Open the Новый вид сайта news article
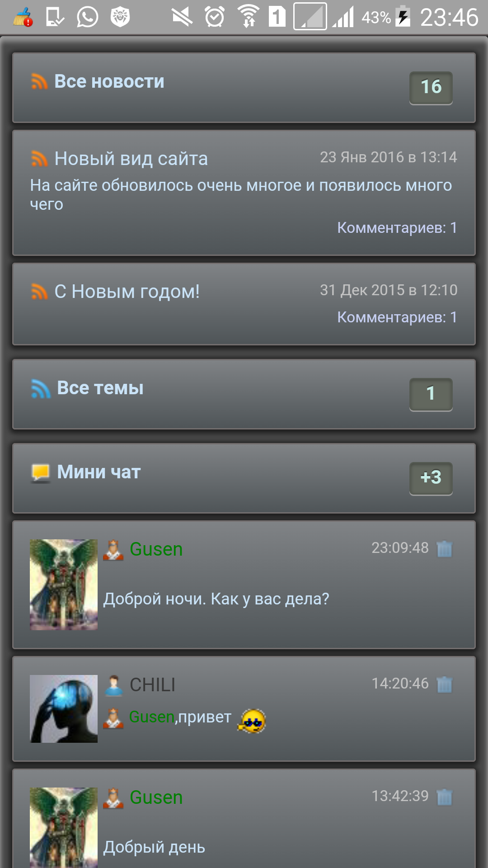The width and height of the screenshot is (488, 868). (x=131, y=159)
